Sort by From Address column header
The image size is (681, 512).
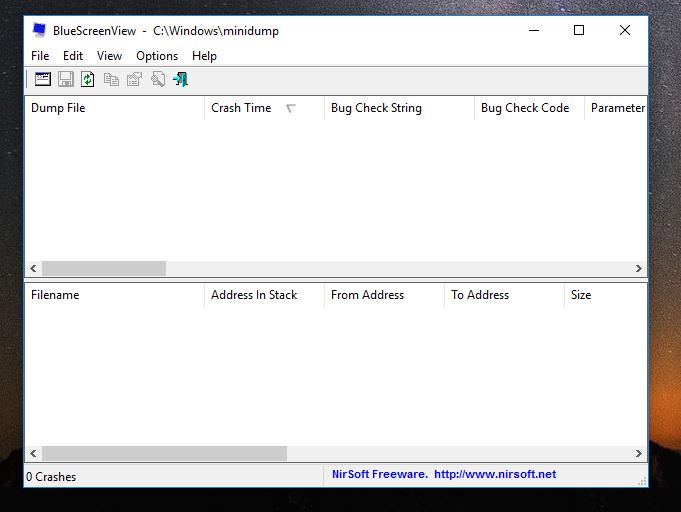[x=384, y=295]
